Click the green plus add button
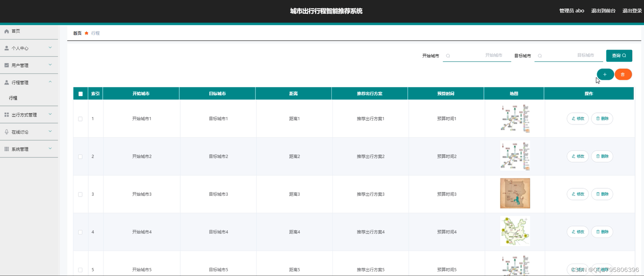Screen dimensions: 644x276 coord(605,74)
